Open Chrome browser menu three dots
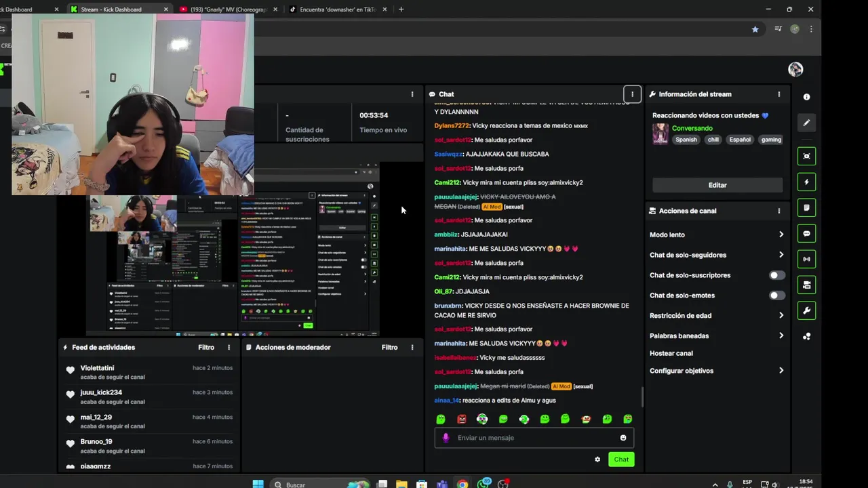This screenshot has width=868, height=488. (x=811, y=29)
